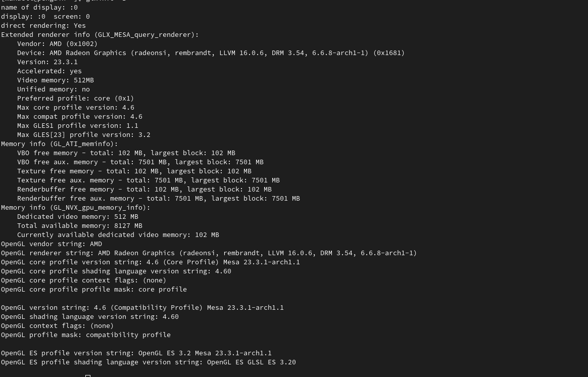Click the VBO free aux. memory line
The height and width of the screenshot is (377, 588).
[x=140, y=162]
